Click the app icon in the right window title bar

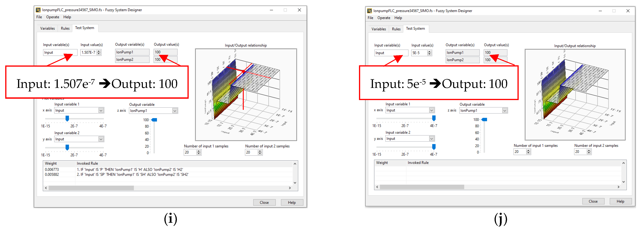369,11
